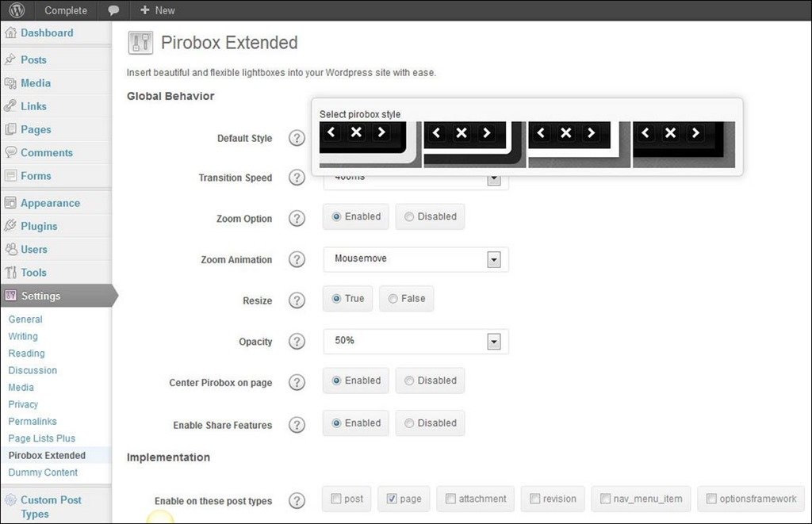Open the Zoom Animation Mousemove dropdown

416,259
